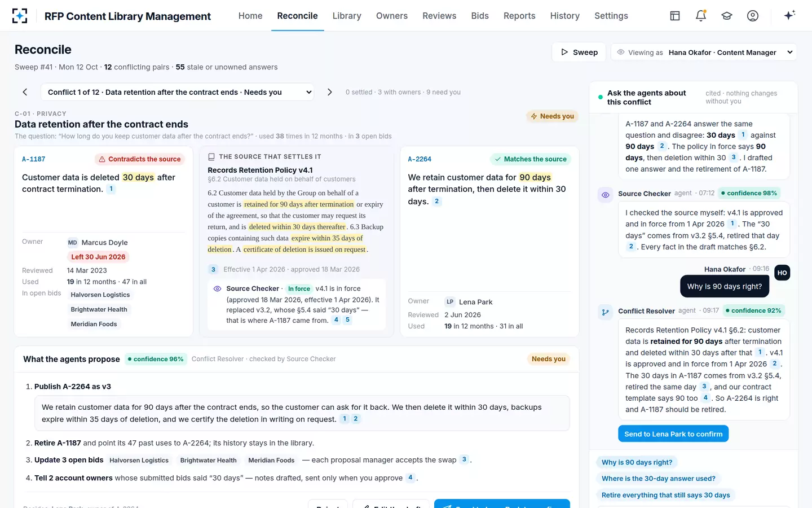Click the Matches the source badge

(x=531, y=159)
